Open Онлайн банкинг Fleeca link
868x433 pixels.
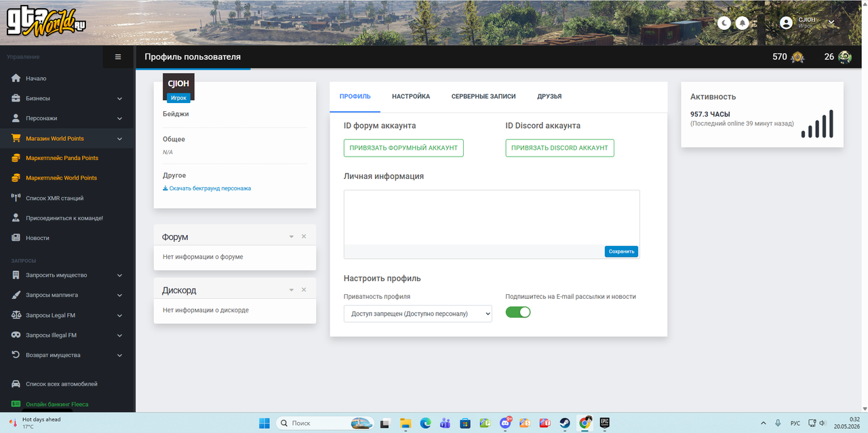point(57,405)
